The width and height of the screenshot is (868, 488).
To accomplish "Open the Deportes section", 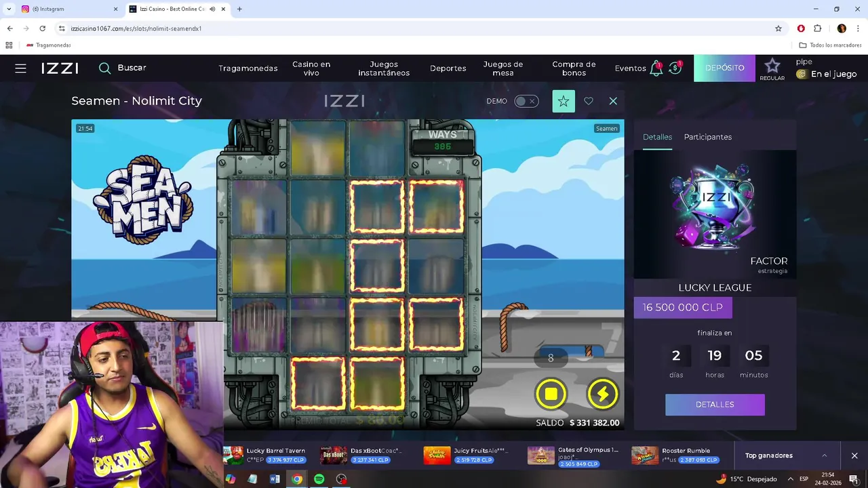I will (x=448, y=68).
